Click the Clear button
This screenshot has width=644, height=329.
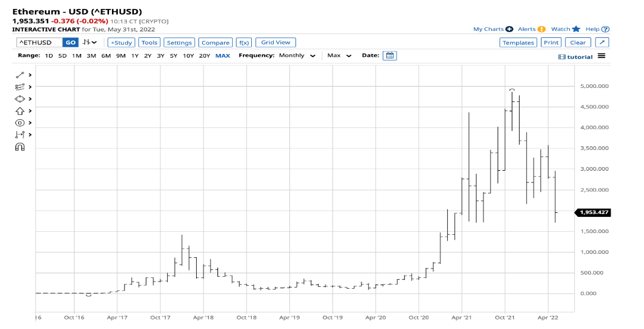(x=578, y=42)
